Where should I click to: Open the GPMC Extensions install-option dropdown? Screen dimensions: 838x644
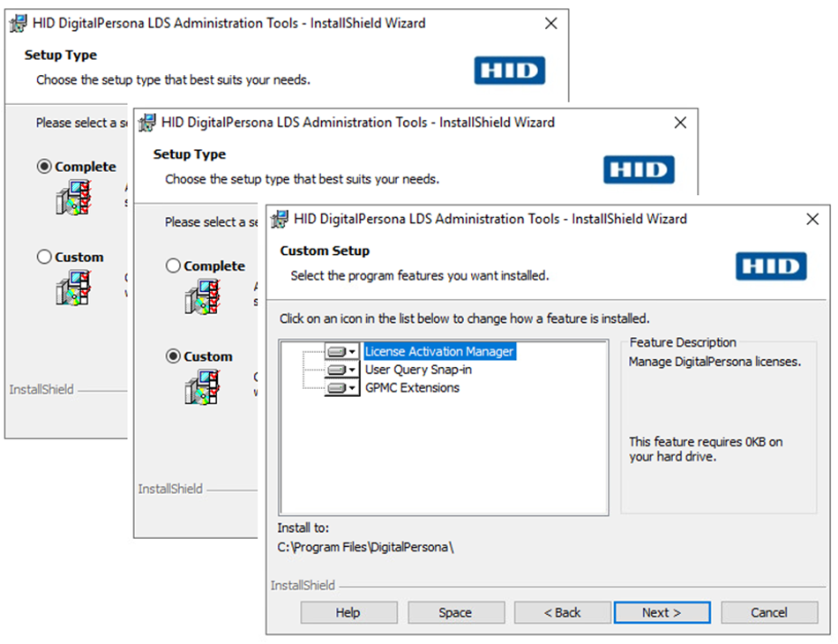(342, 387)
